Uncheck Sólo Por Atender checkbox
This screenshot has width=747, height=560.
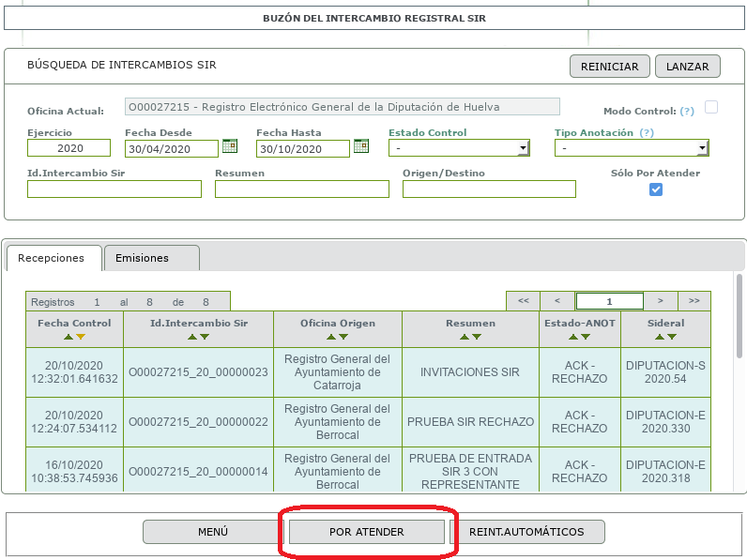click(x=656, y=189)
